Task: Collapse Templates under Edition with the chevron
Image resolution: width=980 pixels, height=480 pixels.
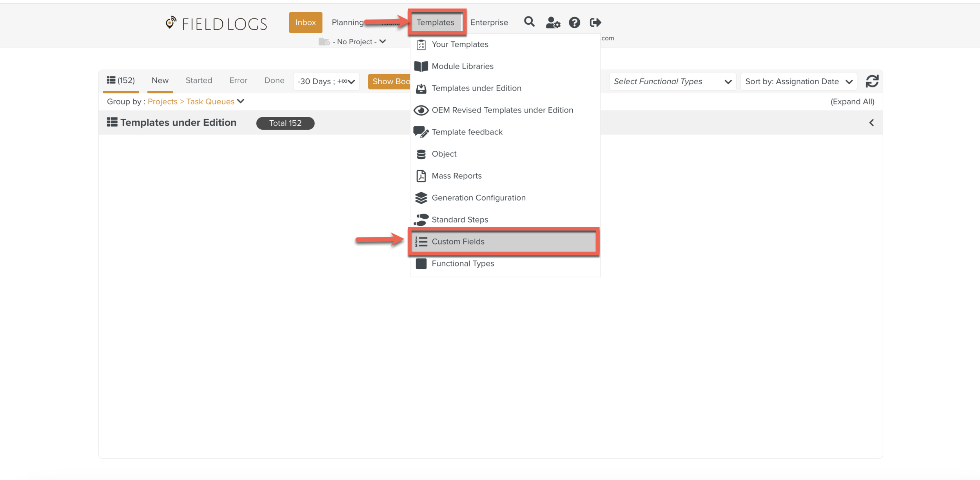Action: [871, 122]
